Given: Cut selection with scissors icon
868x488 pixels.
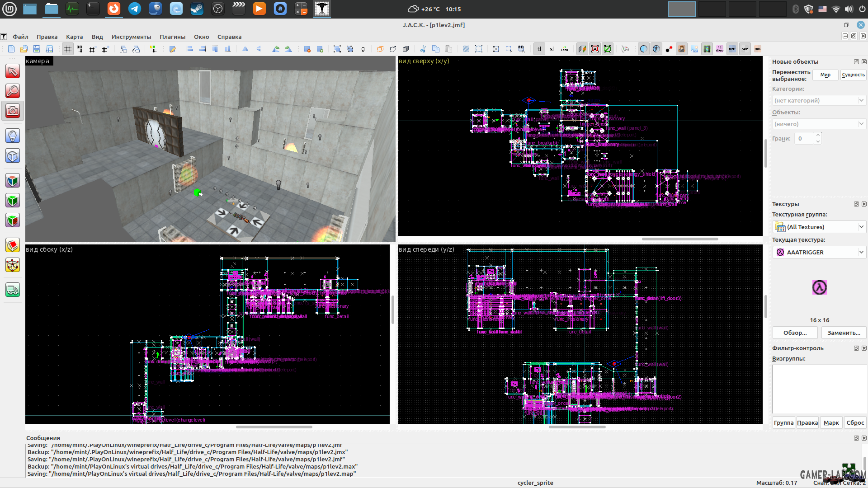Looking at the screenshot, I should tap(423, 49).
